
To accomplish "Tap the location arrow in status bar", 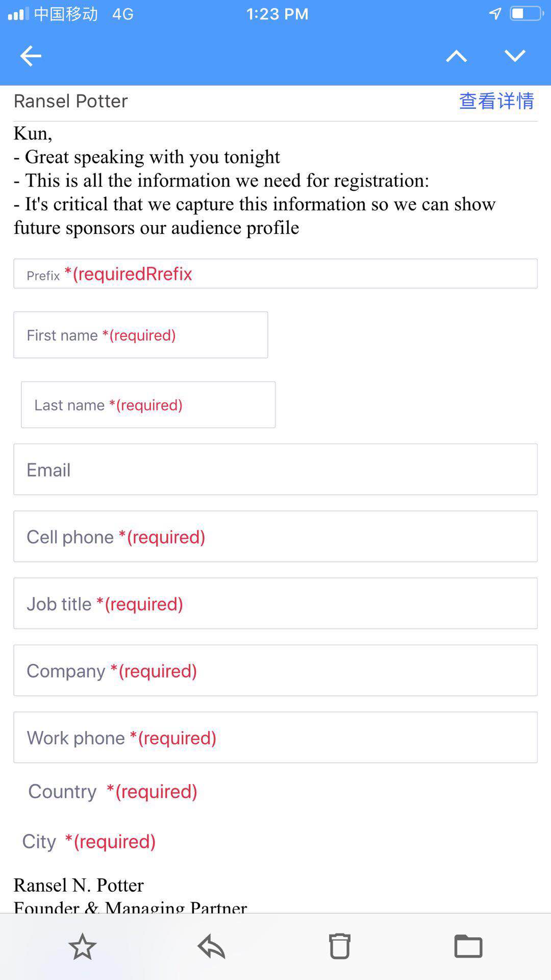I will pyautogui.click(x=495, y=14).
